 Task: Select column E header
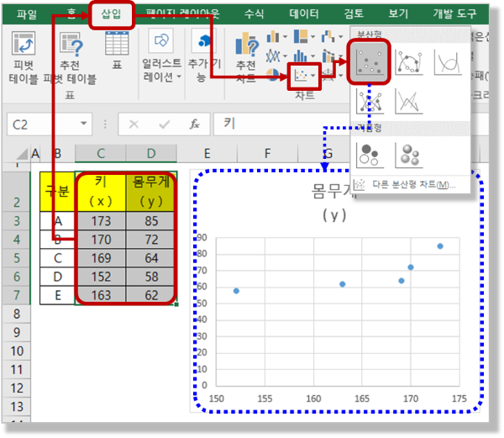pos(207,153)
